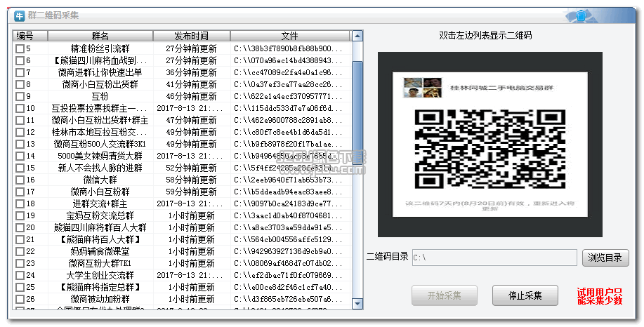Tick the checkbox in row 13

[x=20, y=144]
